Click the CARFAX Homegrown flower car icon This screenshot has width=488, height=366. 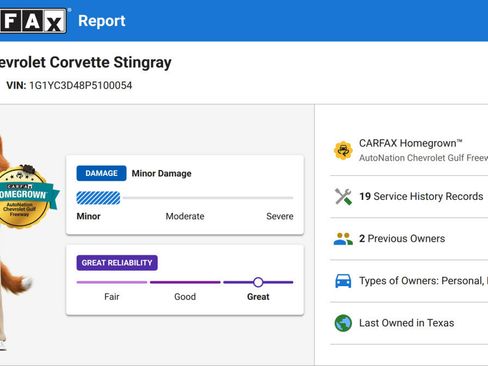343,151
